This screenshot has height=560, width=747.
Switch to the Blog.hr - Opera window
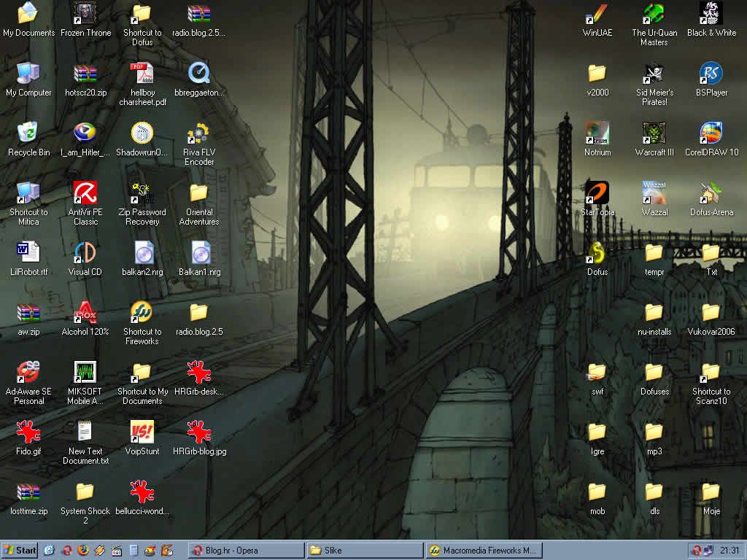pyautogui.click(x=246, y=550)
